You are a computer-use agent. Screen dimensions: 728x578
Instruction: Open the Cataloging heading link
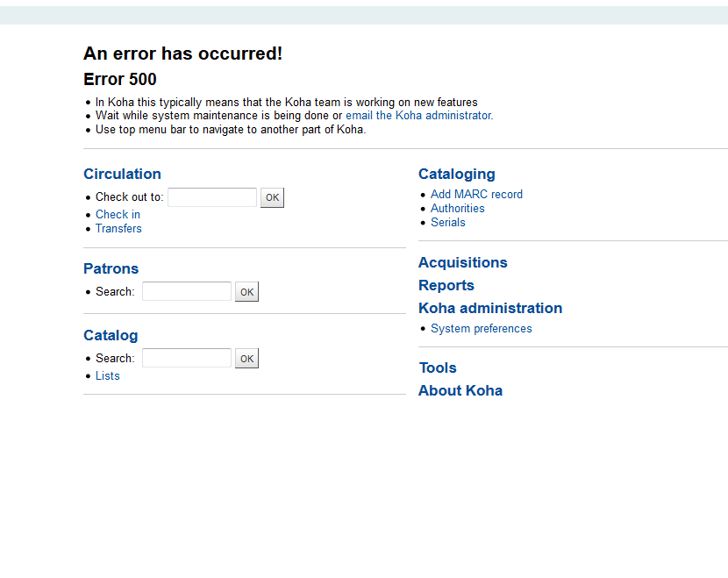pyautogui.click(x=456, y=174)
